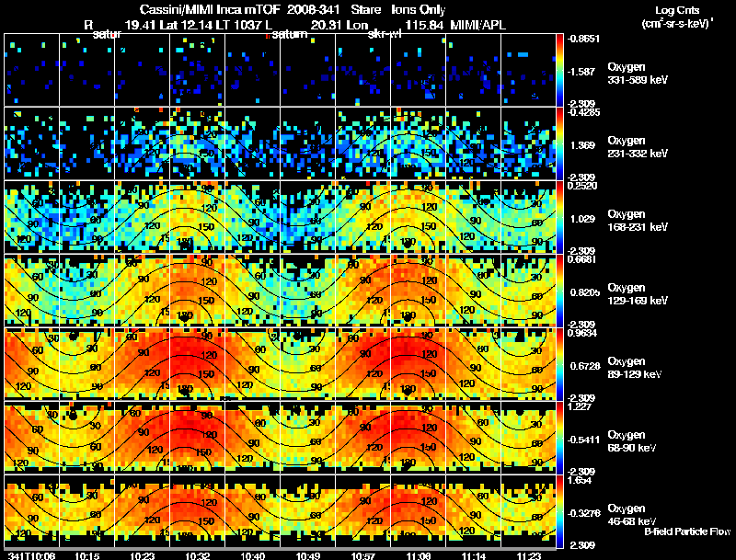Screen dimensions: 736x560
Task: Click the 'Oxygen 331-589 keV' row label
Action: coord(638,74)
